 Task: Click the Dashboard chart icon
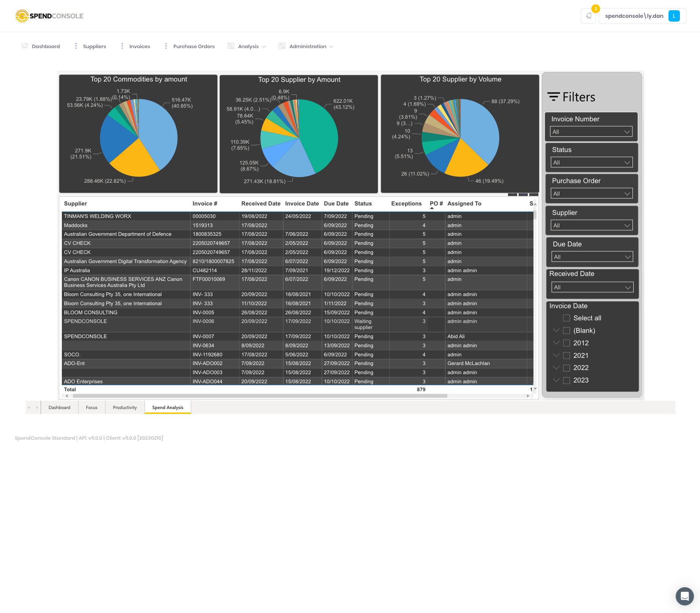click(24, 45)
